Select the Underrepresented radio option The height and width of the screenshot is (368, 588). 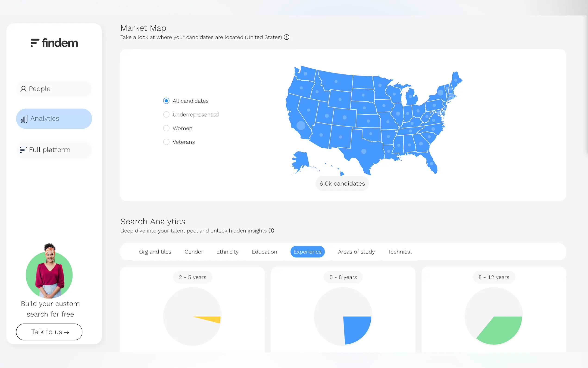(x=166, y=114)
